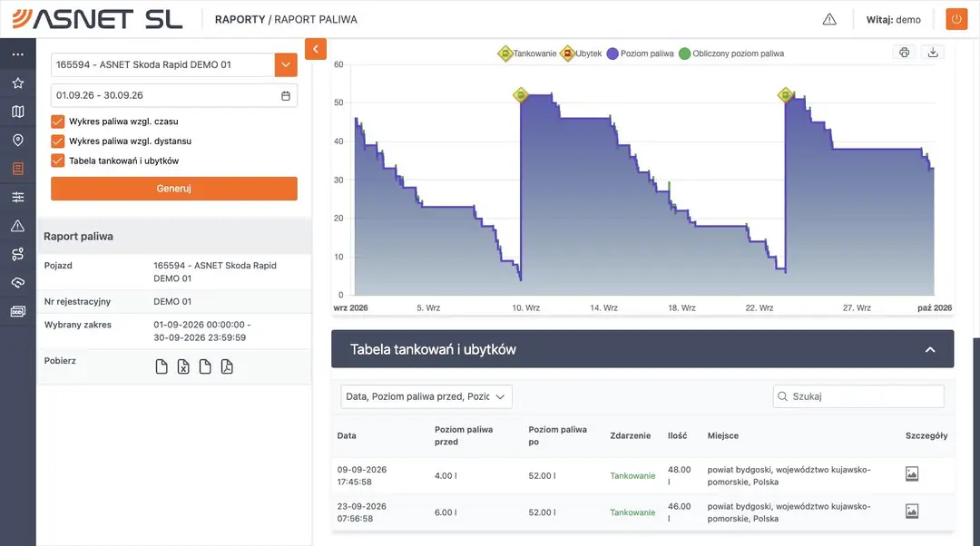Viewport: 980px width, 546px height.
Task: Download report as Excel file
Action: [183, 366]
